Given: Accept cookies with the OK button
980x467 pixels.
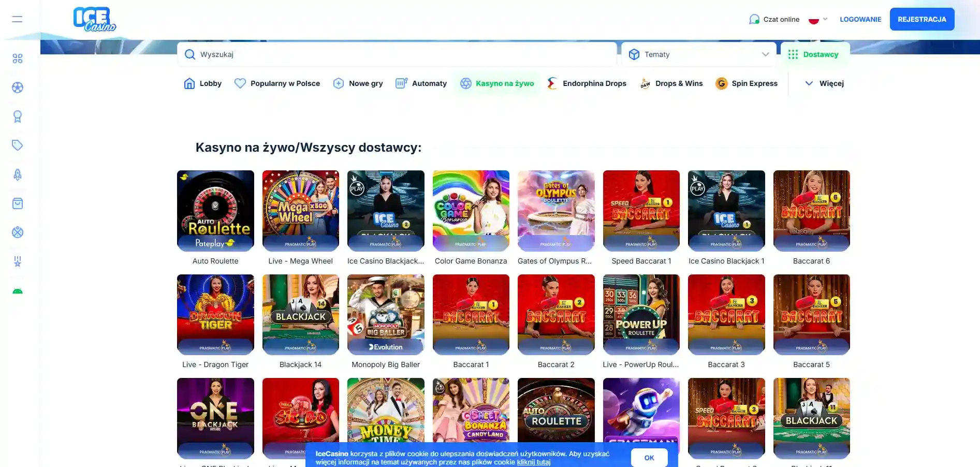Looking at the screenshot, I should (x=649, y=458).
